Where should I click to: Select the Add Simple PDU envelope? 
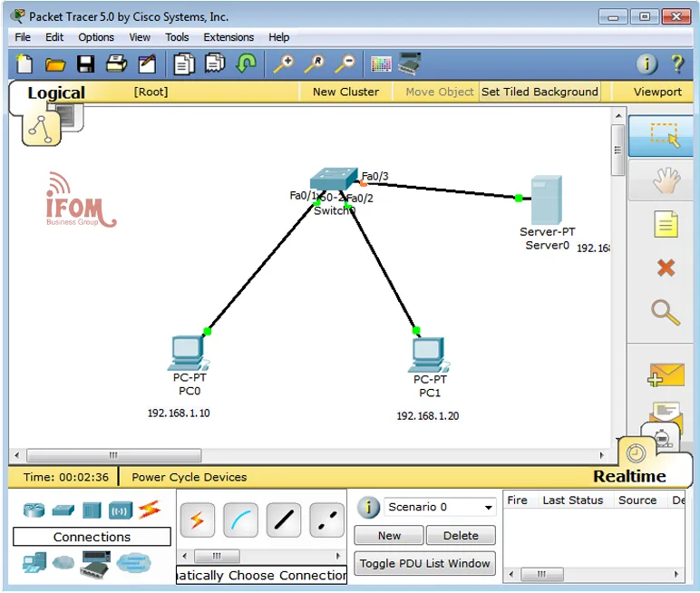666,374
